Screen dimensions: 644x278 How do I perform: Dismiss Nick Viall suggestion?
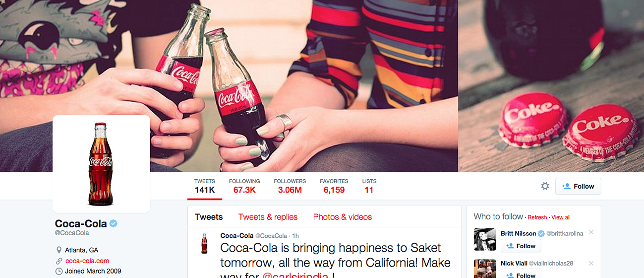(591, 263)
